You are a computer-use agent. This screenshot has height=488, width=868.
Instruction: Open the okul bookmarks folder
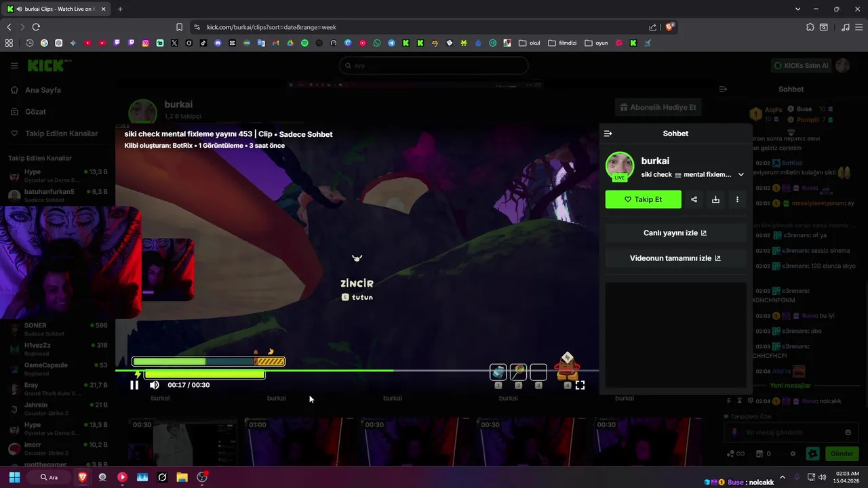point(530,43)
